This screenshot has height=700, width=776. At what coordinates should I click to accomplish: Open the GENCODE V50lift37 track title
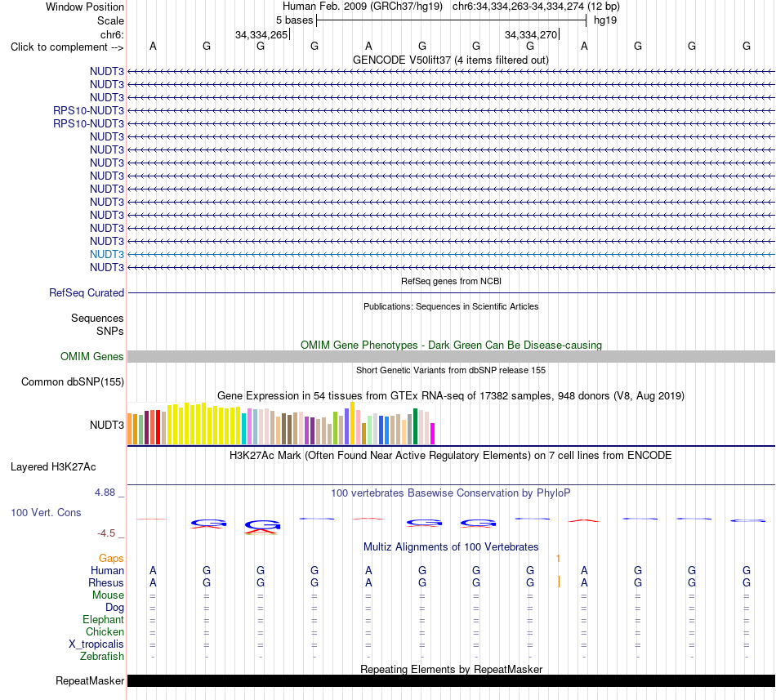click(450, 60)
